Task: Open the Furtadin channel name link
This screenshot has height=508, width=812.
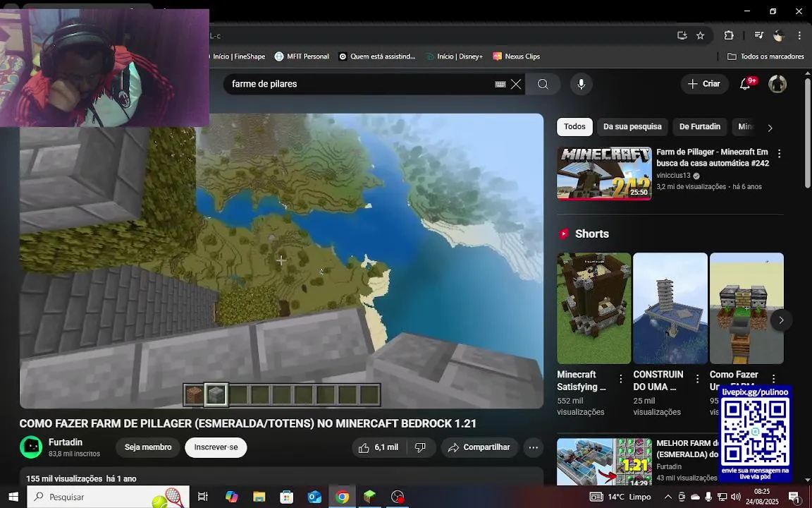Action: click(x=66, y=442)
